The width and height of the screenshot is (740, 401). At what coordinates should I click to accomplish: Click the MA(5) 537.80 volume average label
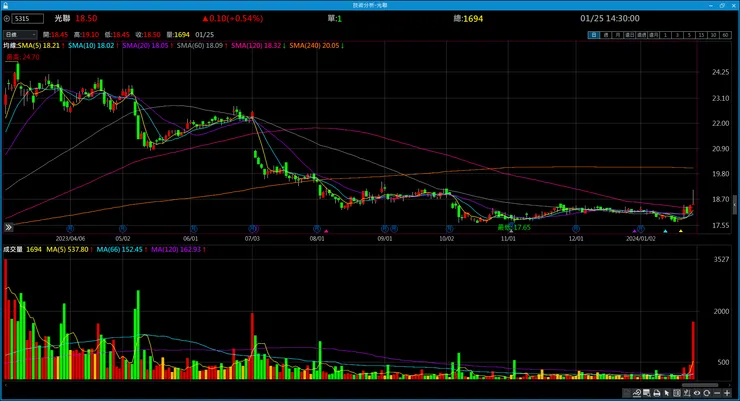(x=67, y=250)
